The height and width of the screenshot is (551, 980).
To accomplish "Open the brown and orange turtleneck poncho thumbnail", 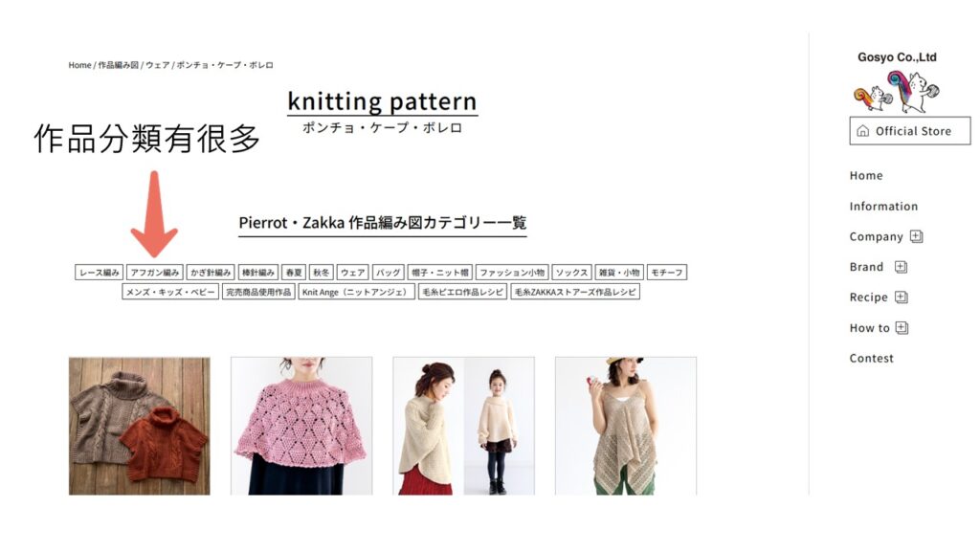I will pyautogui.click(x=140, y=426).
